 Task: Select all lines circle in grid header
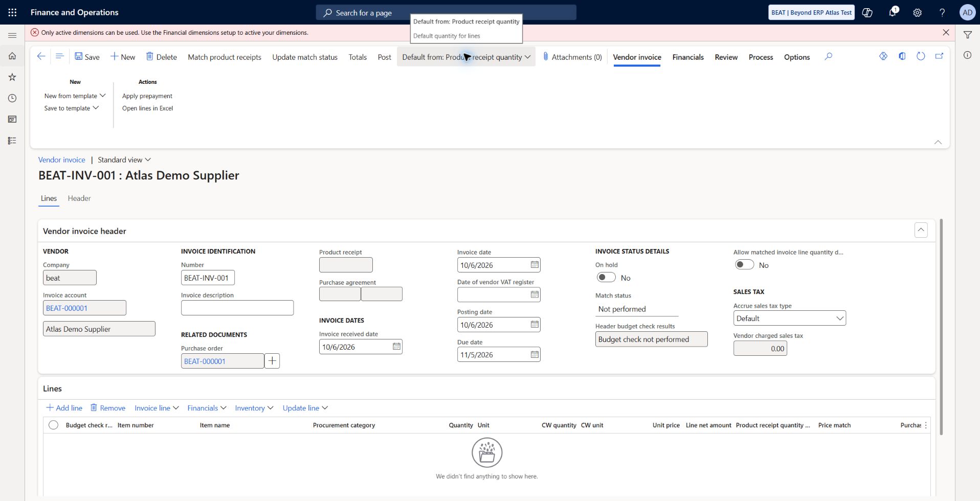[x=53, y=425]
